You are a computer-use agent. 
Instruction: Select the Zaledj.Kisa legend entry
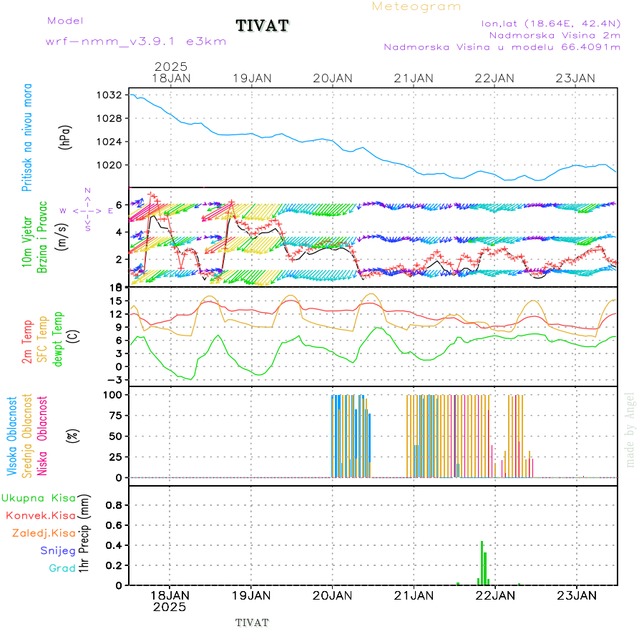(44, 533)
